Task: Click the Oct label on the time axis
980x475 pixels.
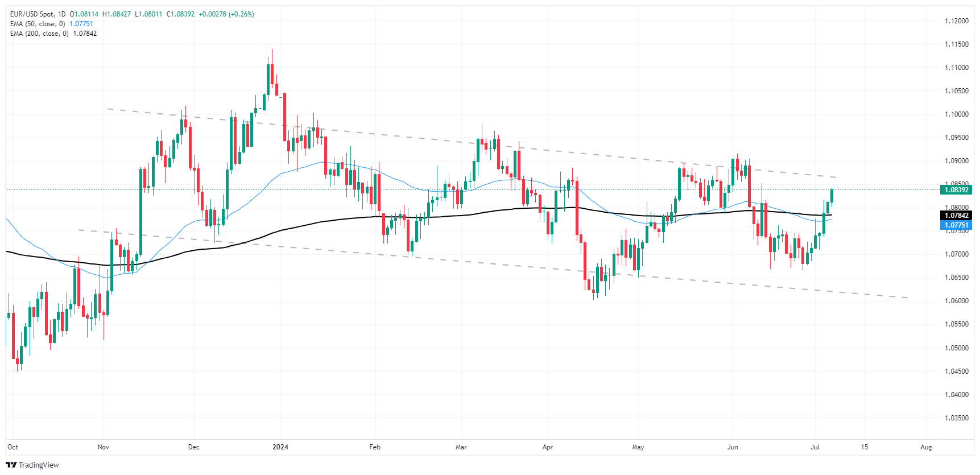Action: (x=13, y=447)
